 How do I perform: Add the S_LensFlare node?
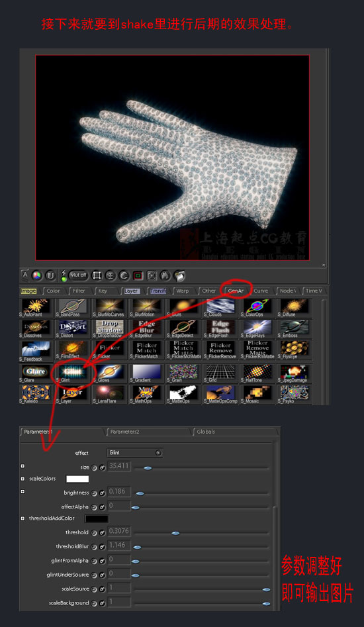[x=109, y=395]
